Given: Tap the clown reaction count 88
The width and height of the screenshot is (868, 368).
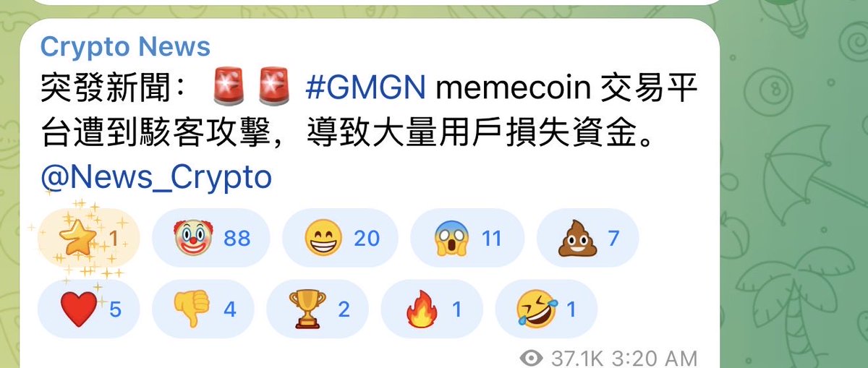Looking at the screenshot, I should (237, 239).
